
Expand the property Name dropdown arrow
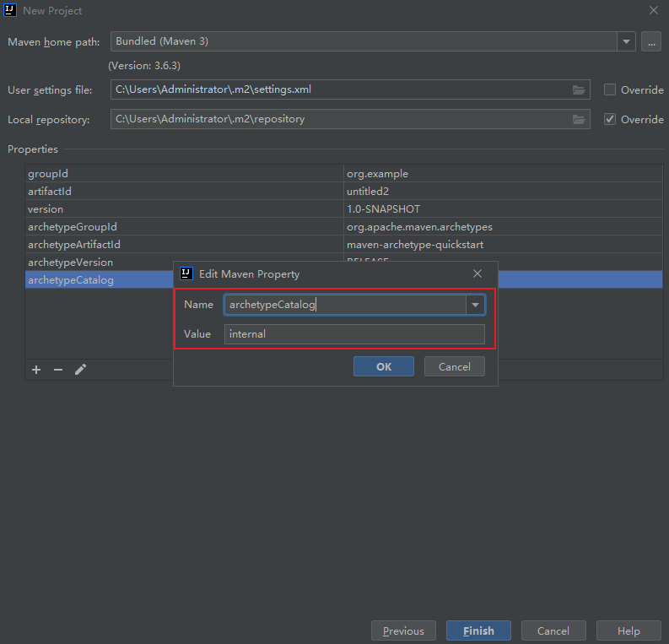point(475,305)
